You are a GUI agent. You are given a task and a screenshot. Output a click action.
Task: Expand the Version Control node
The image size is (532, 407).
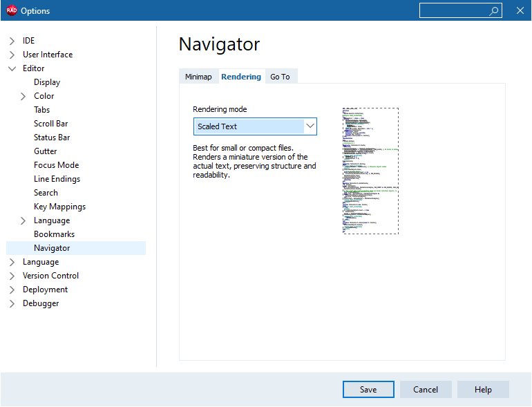(x=12, y=276)
